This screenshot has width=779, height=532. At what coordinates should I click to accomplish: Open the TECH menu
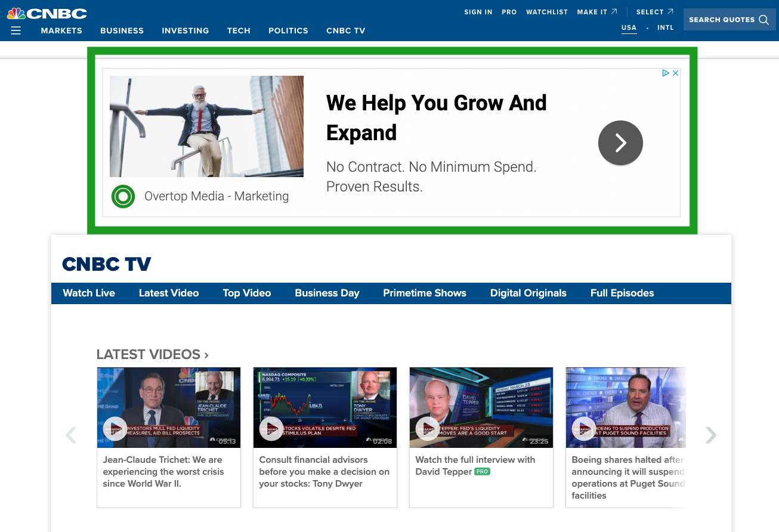click(x=239, y=30)
